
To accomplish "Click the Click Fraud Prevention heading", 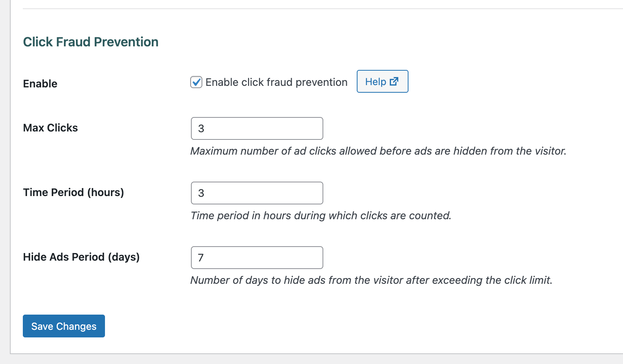I will [x=91, y=42].
